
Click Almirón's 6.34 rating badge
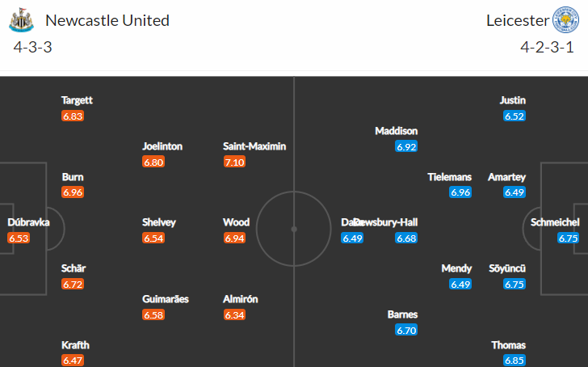tap(234, 314)
